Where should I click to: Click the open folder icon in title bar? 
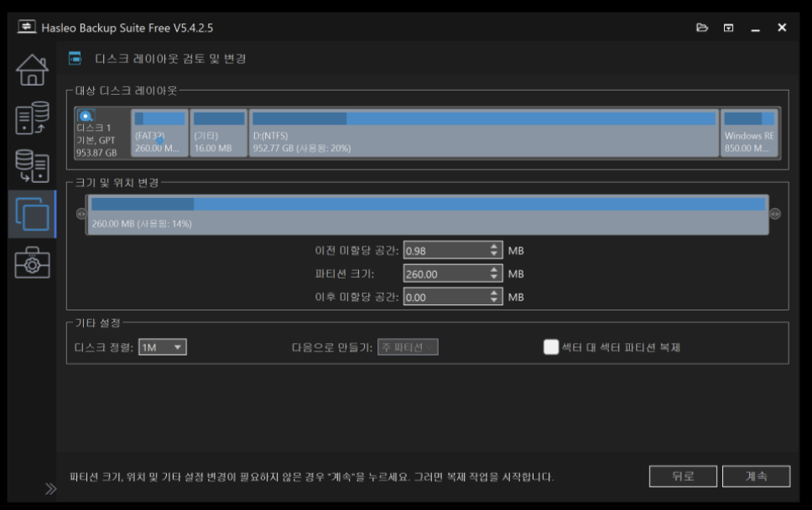click(x=702, y=28)
